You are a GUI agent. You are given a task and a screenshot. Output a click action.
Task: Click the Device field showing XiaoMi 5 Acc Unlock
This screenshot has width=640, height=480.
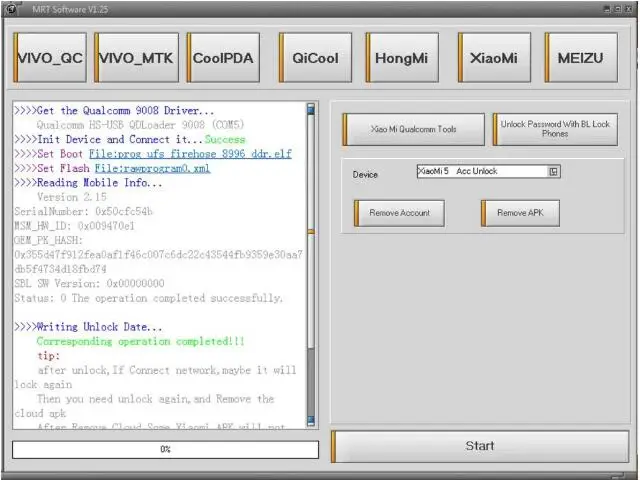coord(489,171)
